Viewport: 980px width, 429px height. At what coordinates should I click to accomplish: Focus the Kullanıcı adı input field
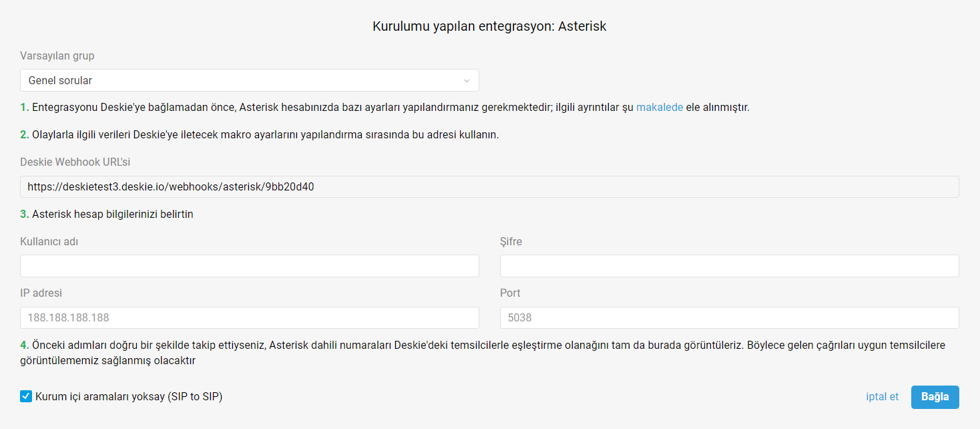click(250, 266)
